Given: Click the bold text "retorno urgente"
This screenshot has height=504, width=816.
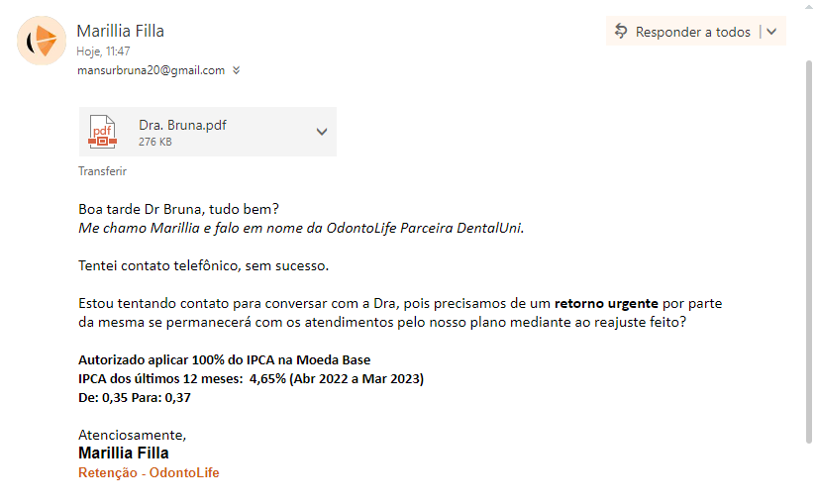Looking at the screenshot, I should pyautogui.click(x=606, y=302).
